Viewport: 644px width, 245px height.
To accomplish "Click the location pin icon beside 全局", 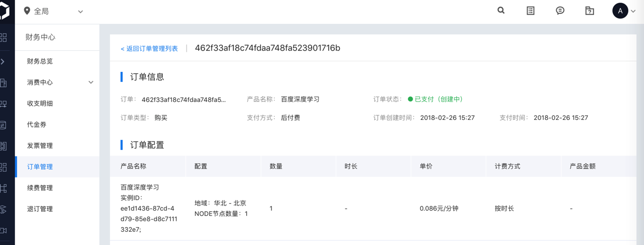I will 27,11.
